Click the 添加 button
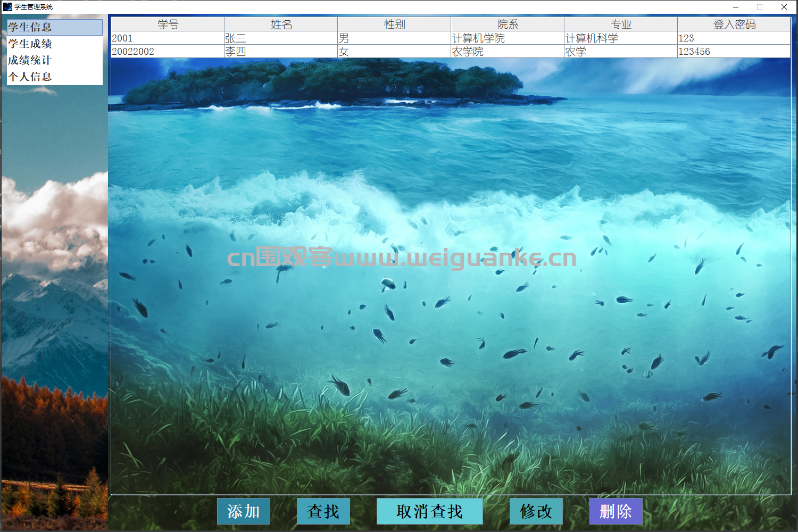 [244, 511]
